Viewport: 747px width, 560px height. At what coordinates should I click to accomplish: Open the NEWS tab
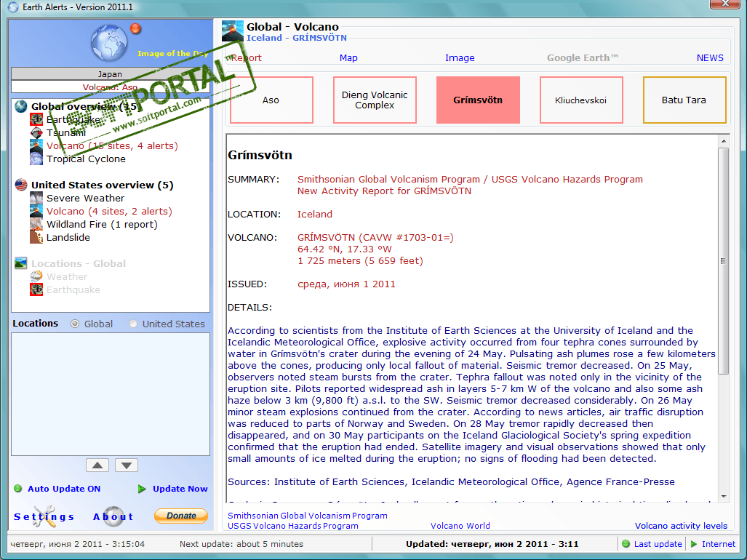click(x=710, y=57)
